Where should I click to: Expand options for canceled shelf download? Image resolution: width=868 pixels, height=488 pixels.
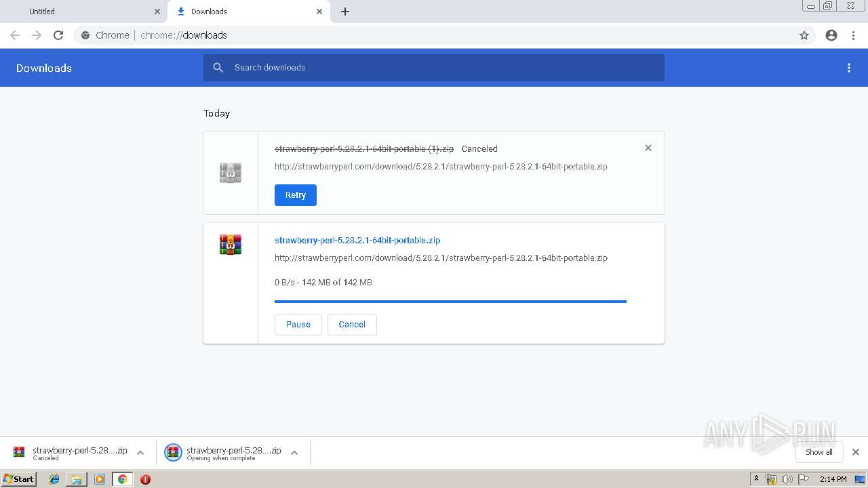[x=140, y=453]
